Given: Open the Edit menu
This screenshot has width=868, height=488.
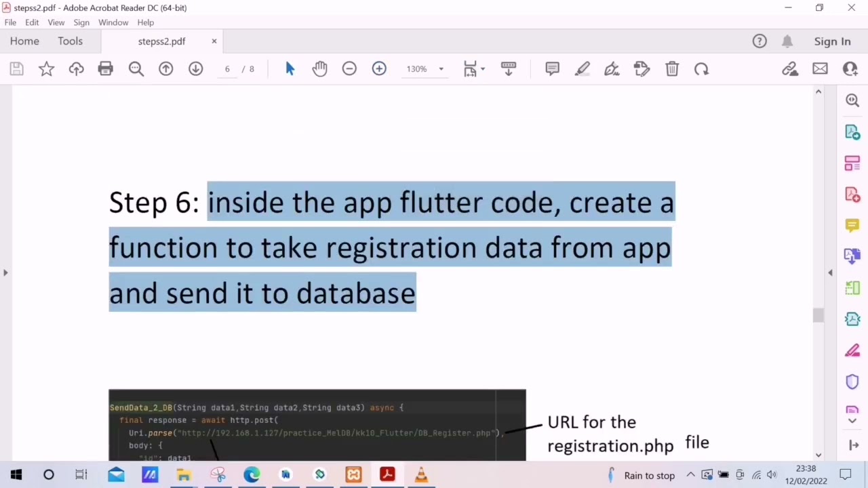Looking at the screenshot, I should pos(32,22).
